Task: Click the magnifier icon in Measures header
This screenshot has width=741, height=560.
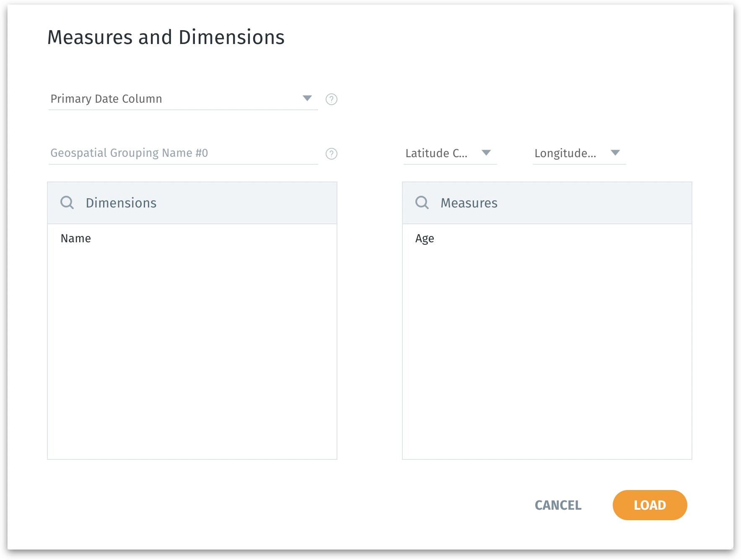Action: pyautogui.click(x=422, y=202)
